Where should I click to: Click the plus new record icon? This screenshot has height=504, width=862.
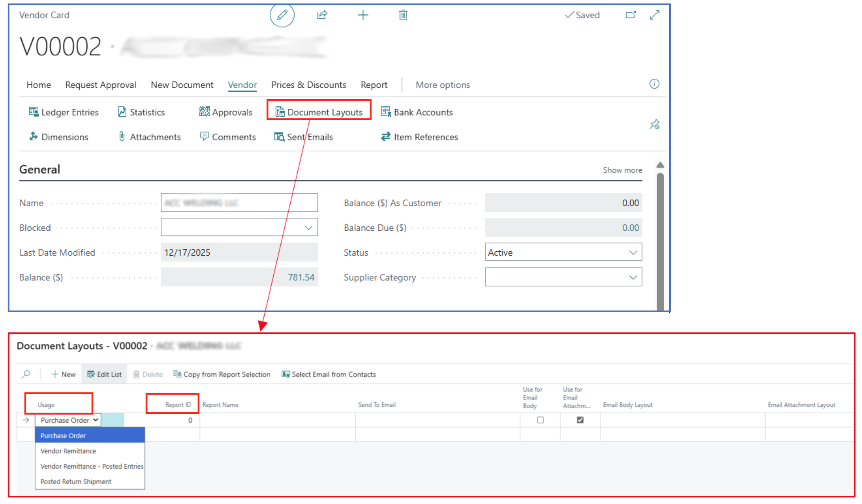[363, 15]
